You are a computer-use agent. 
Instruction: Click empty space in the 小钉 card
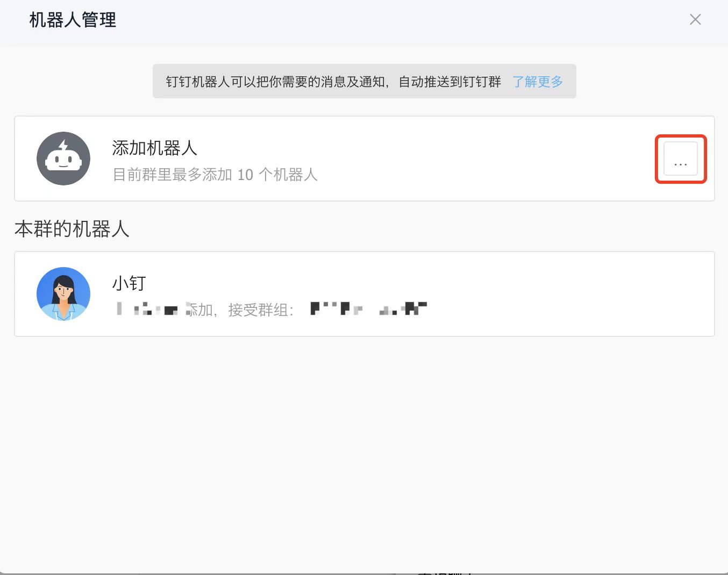click(538, 294)
